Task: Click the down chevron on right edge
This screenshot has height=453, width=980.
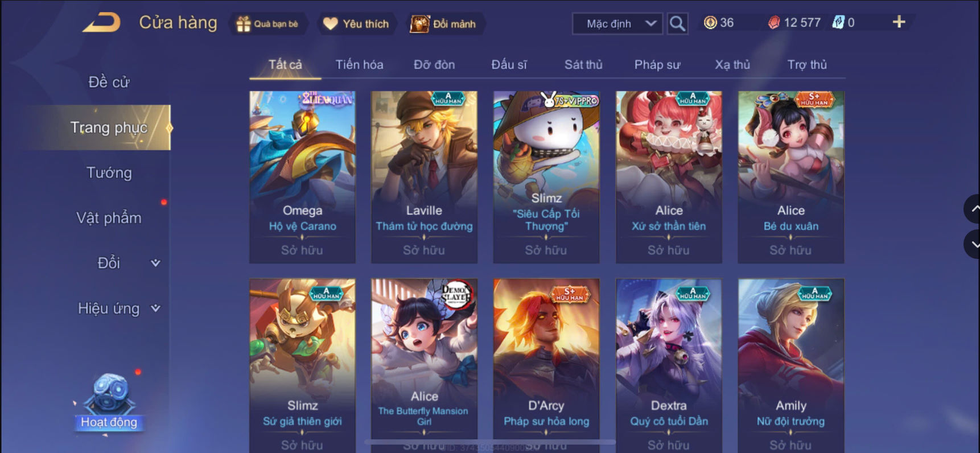Action: tap(974, 244)
